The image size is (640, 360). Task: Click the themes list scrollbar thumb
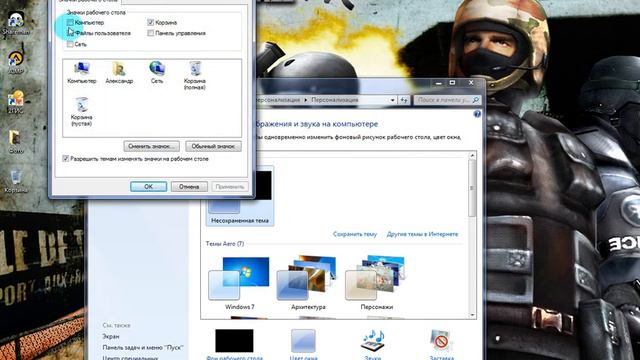click(472, 188)
